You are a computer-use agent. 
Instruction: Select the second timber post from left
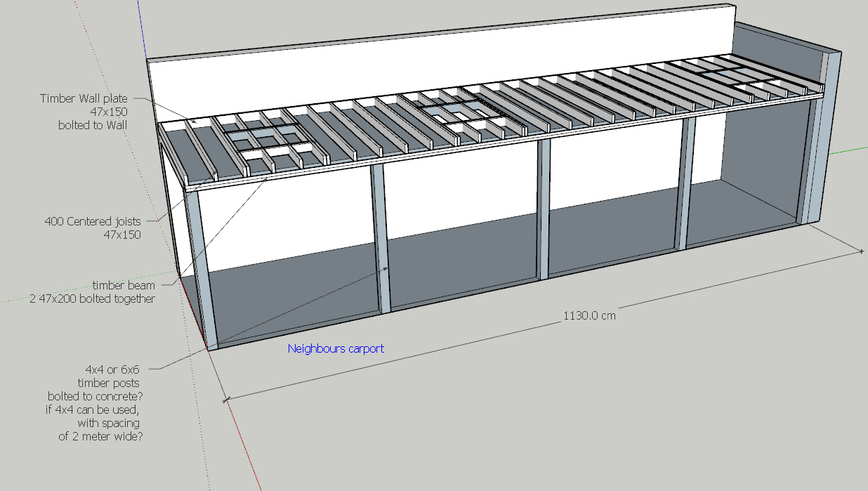click(381, 239)
